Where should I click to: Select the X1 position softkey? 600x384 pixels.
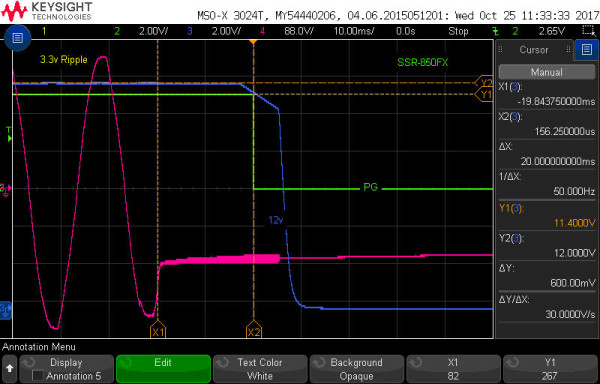453,369
